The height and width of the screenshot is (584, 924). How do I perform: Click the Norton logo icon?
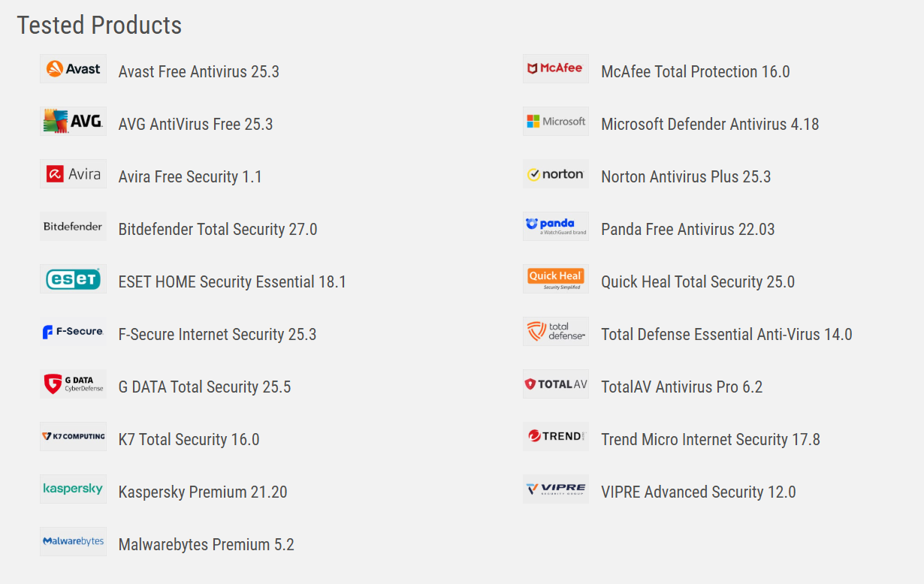click(556, 174)
